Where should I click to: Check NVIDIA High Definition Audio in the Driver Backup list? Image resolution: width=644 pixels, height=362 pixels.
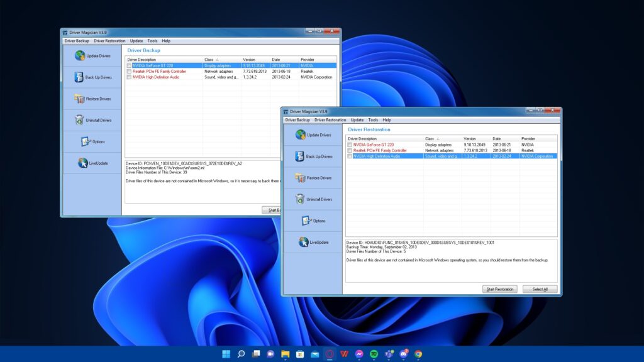click(129, 77)
